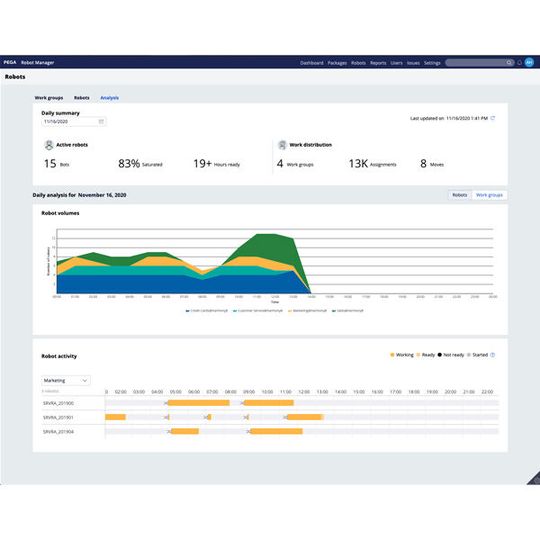540x540 pixels.
Task: Click the Robot Manager title
Action: [x=38, y=63]
